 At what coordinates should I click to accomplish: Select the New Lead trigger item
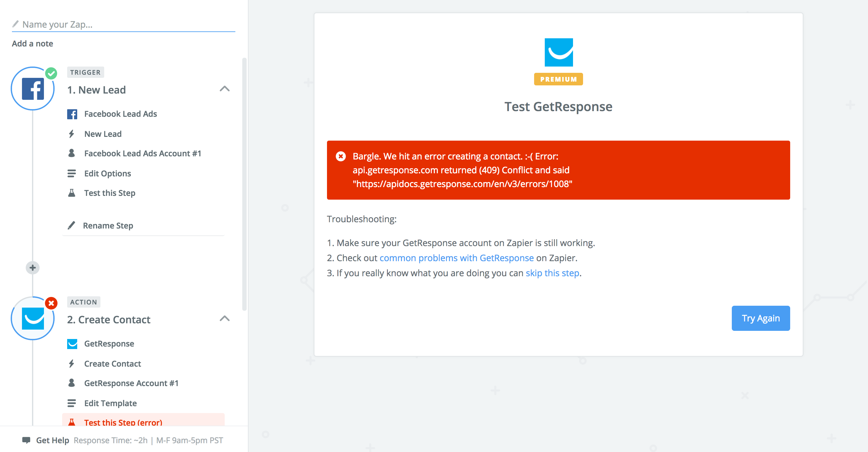[x=103, y=134]
